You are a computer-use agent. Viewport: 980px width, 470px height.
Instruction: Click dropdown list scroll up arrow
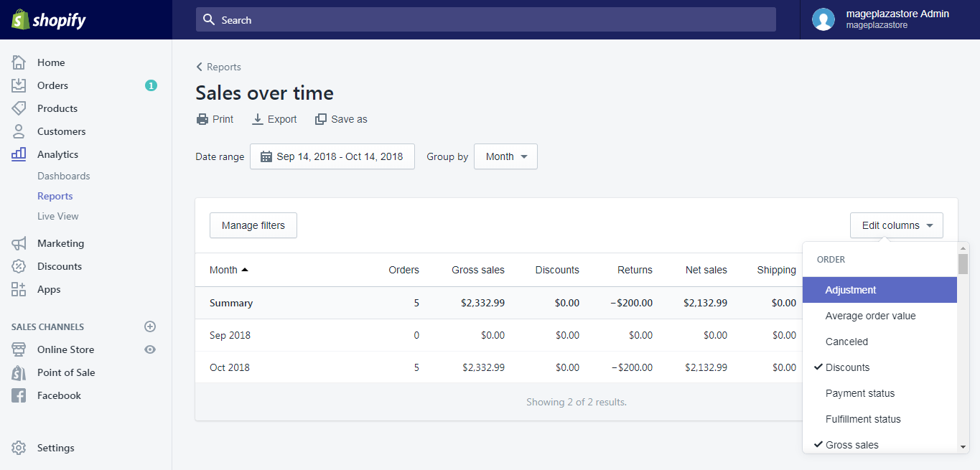[963, 248]
